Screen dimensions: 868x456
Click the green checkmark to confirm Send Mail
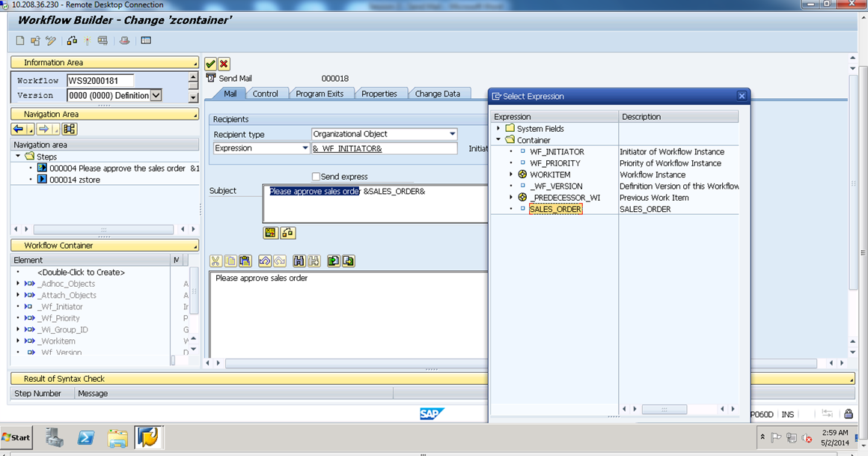point(210,64)
